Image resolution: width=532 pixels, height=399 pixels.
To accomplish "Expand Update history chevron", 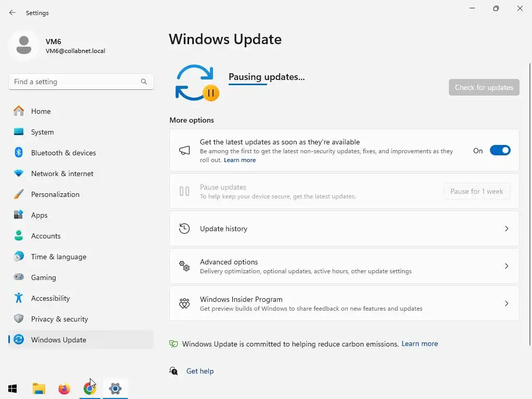I will (x=506, y=229).
